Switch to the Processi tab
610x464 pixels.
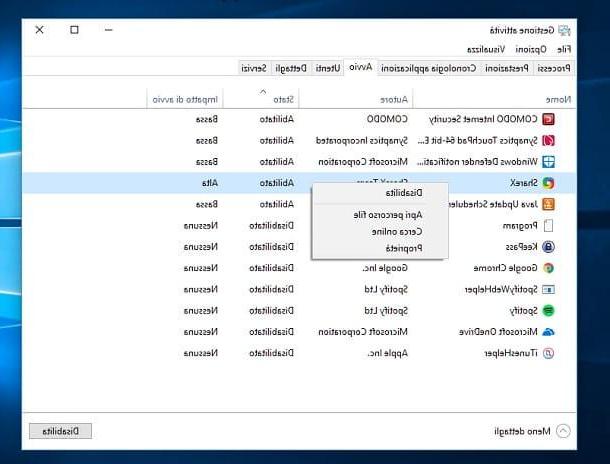pos(554,68)
